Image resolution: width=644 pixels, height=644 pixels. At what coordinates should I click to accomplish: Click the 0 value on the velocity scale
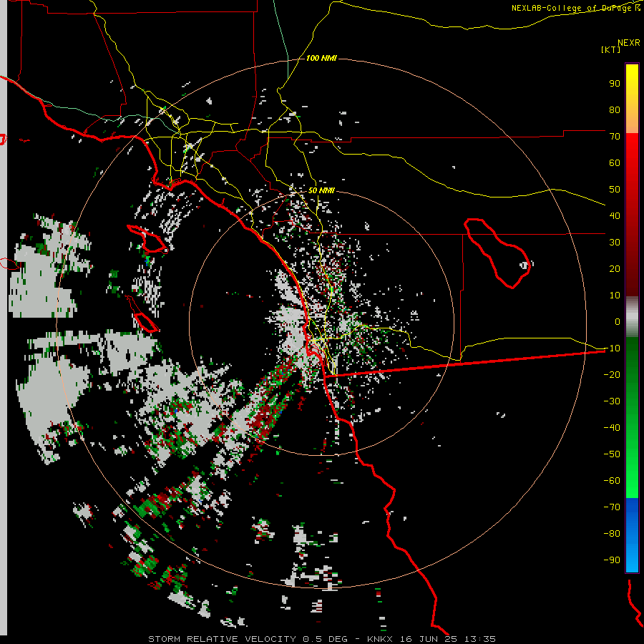pos(618,322)
